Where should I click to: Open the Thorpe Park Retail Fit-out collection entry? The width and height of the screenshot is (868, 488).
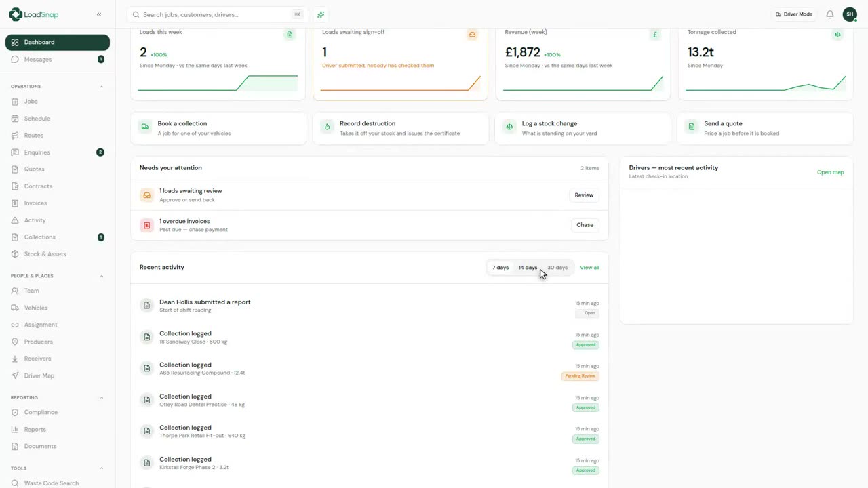(370, 432)
